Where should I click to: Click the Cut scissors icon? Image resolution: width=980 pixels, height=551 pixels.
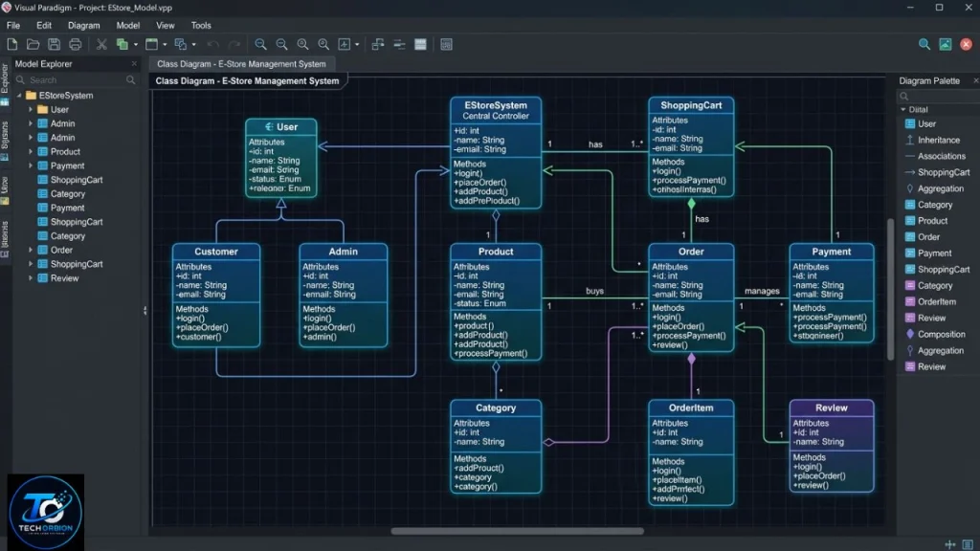click(x=101, y=44)
